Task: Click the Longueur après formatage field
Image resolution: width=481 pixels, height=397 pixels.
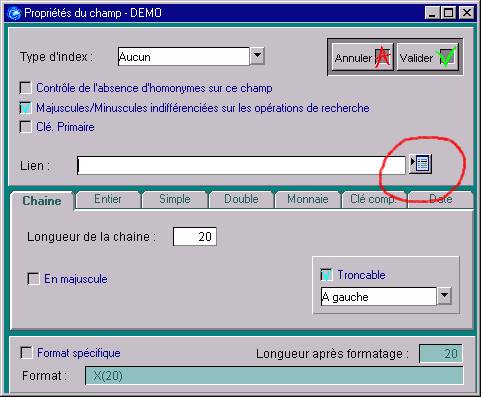Action: [x=441, y=353]
